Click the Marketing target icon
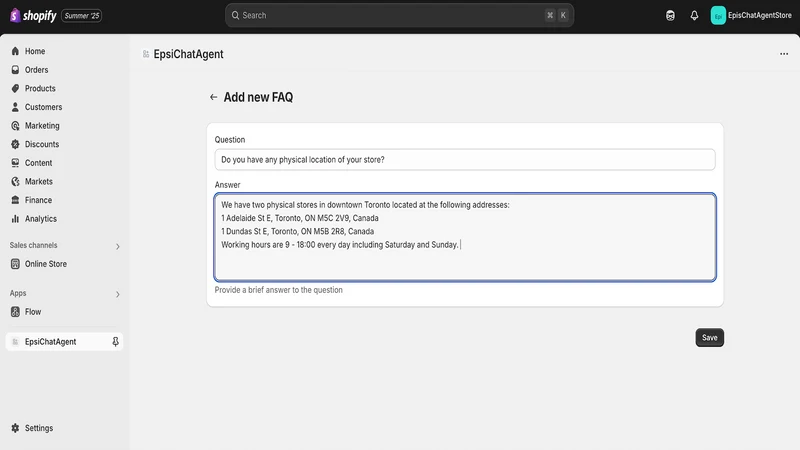Image resolution: width=800 pixels, height=450 pixels. tap(15, 126)
